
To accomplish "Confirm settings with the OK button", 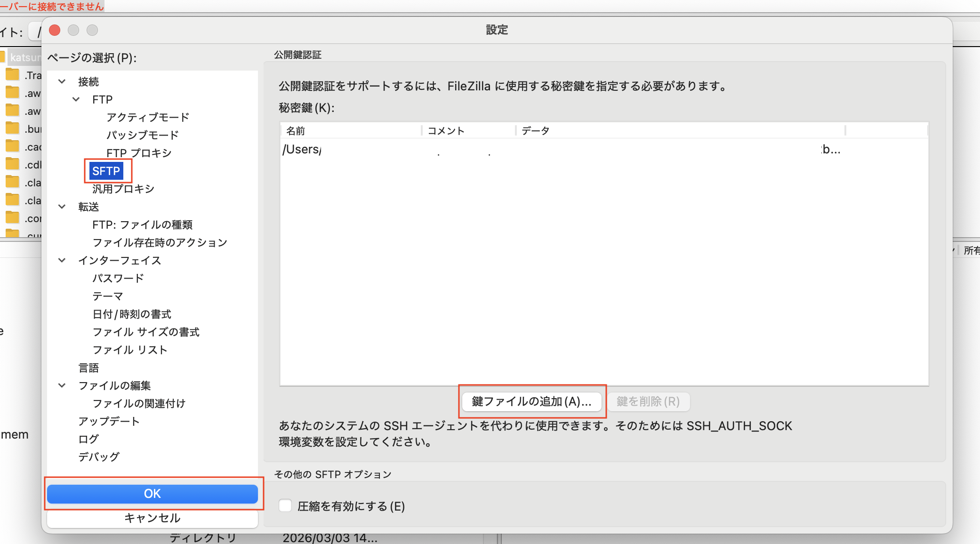I will [x=152, y=494].
